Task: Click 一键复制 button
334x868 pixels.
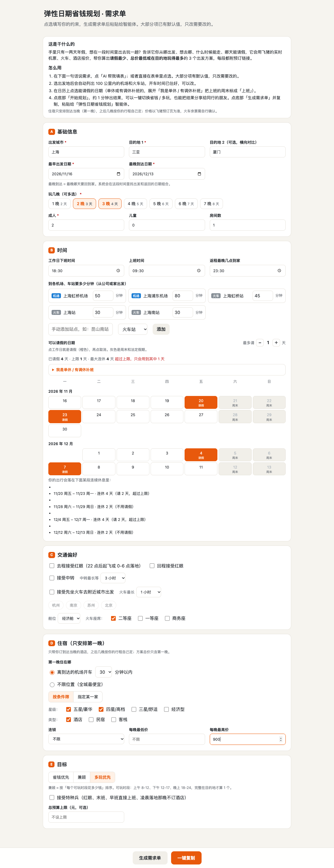Action: tap(186, 858)
